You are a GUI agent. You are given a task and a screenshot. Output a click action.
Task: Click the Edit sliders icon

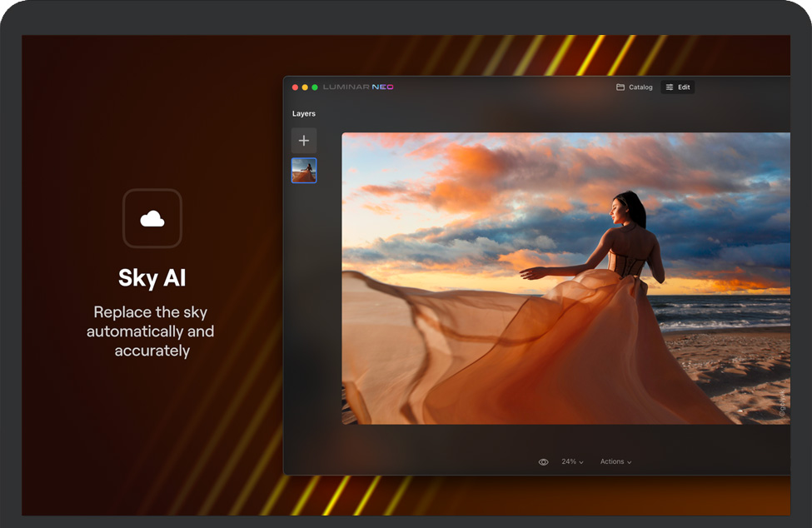click(x=670, y=87)
